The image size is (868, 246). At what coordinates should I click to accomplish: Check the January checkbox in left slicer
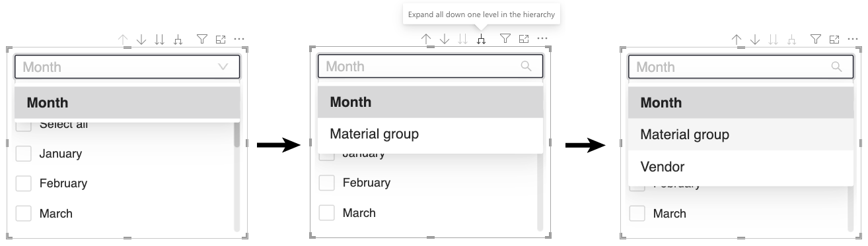click(x=24, y=154)
